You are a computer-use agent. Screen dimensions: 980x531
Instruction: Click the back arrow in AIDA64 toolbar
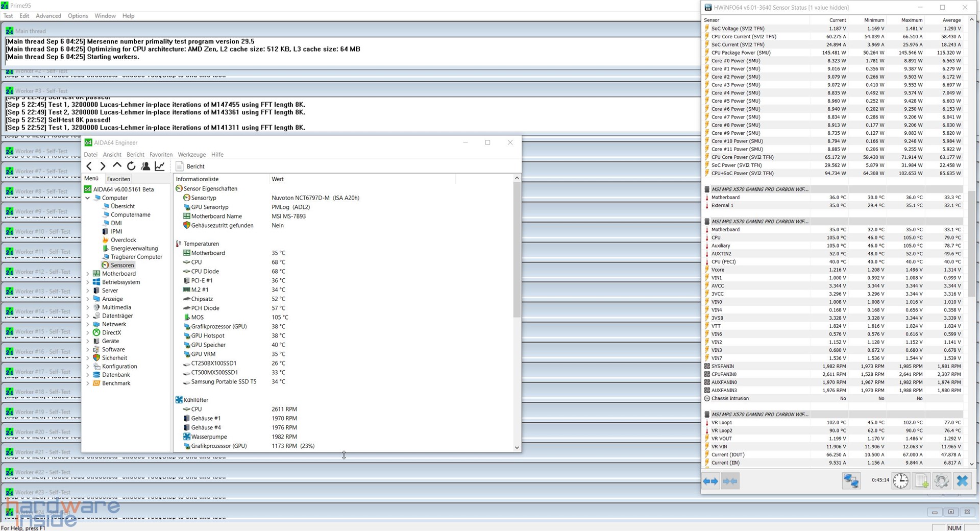[x=89, y=166]
